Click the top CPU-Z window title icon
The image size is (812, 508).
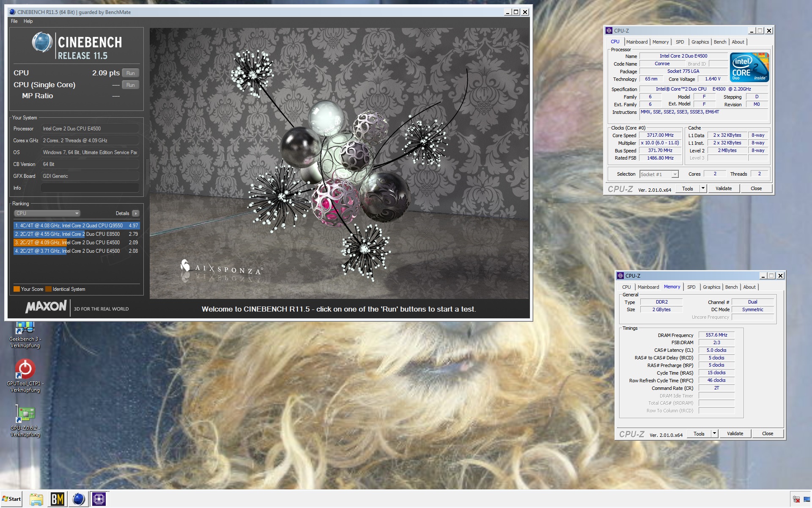click(609, 30)
